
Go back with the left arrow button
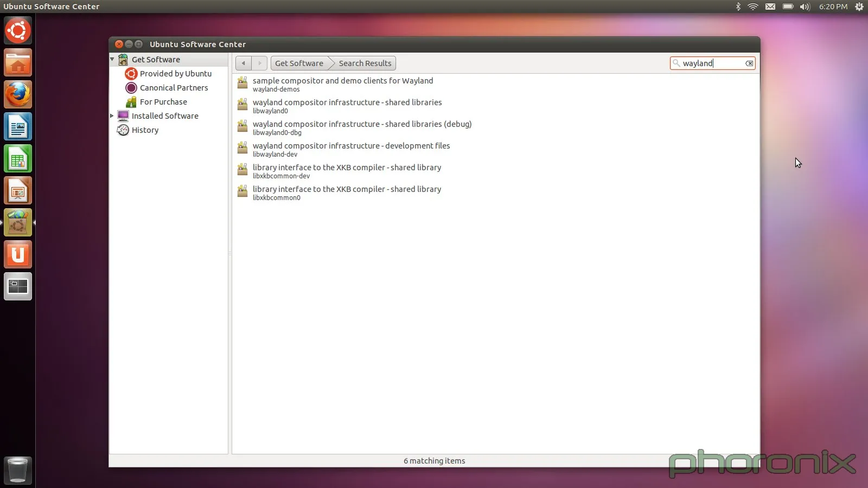click(x=244, y=63)
